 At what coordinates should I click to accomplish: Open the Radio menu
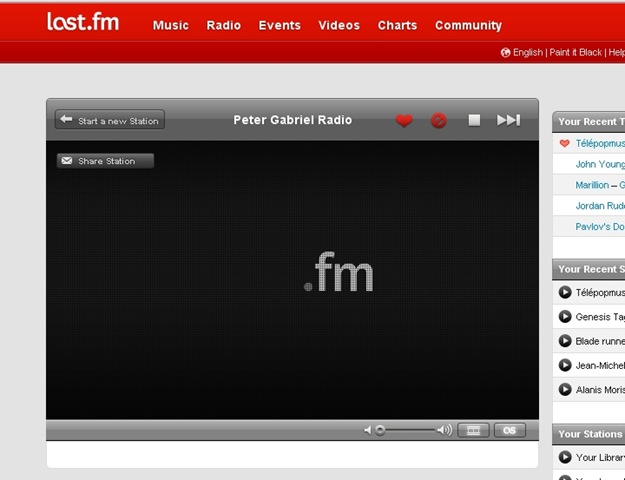(x=224, y=26)
